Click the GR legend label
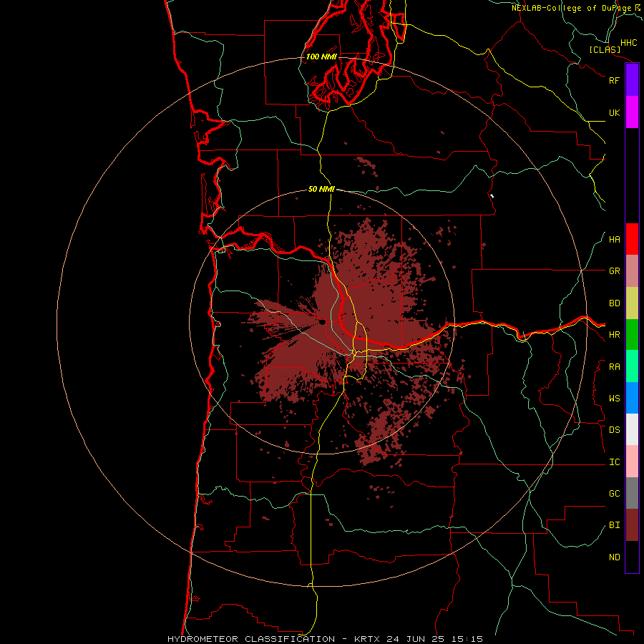 (614, 271)
